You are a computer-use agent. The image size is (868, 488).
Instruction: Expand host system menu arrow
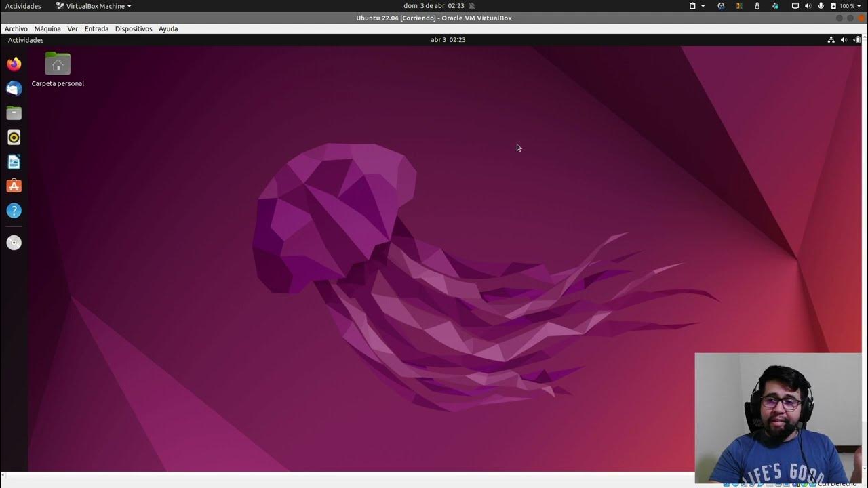click(859, 6)
